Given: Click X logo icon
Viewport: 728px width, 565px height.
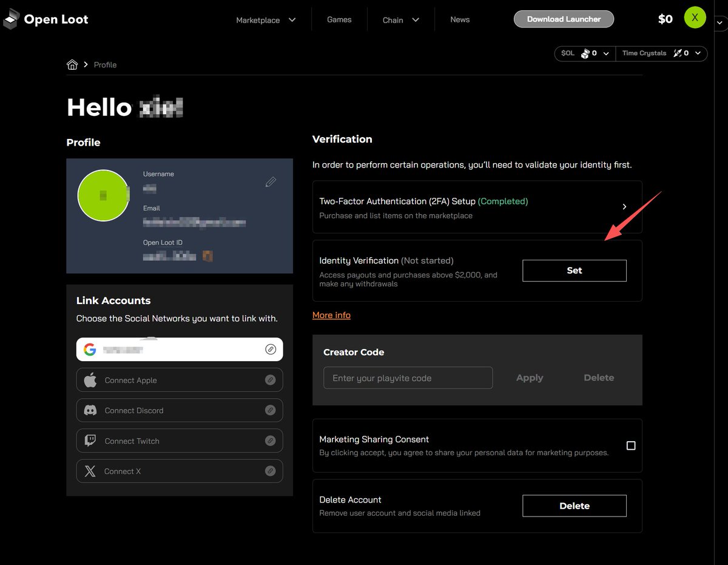Looking at the screenshot, I should tap(90, 471).
